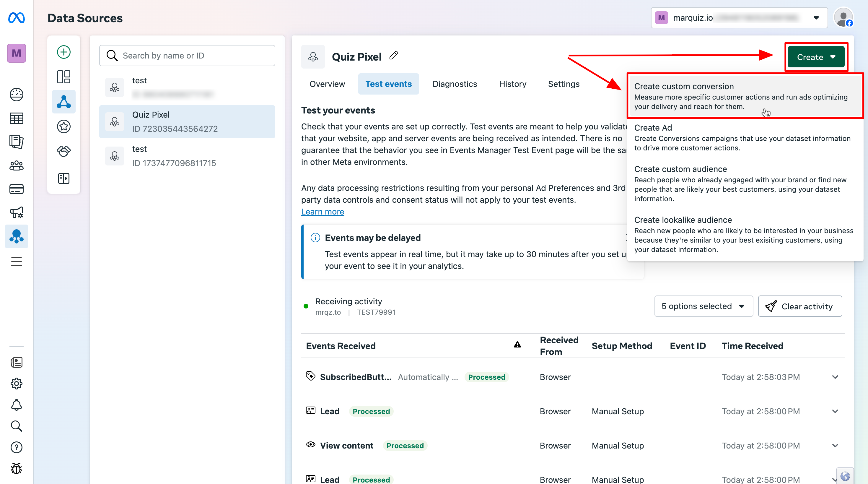This screenshot has width=868, height=484.
Task: Switch to the Overview tab
Action: pyautogui.click(x=327, y=84)
